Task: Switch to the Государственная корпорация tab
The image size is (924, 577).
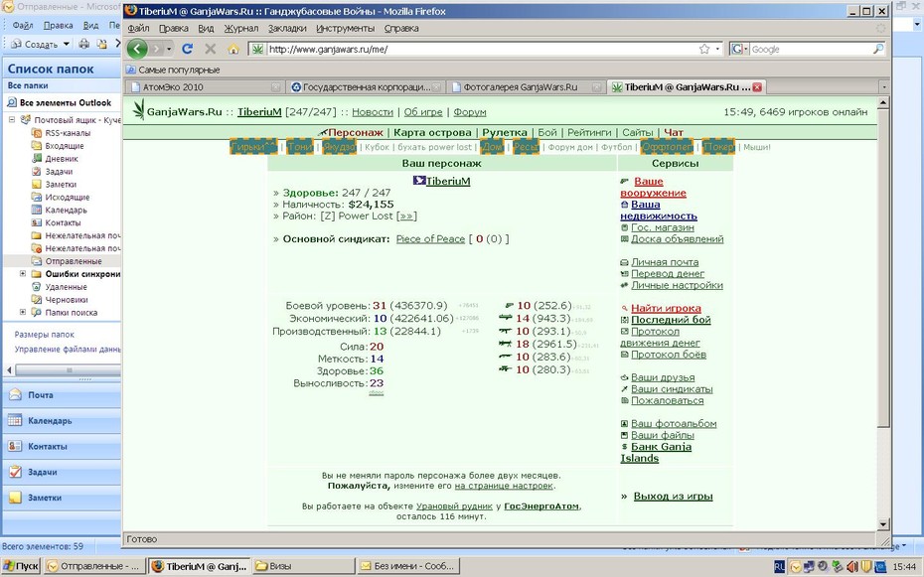Action: (366, 87)
